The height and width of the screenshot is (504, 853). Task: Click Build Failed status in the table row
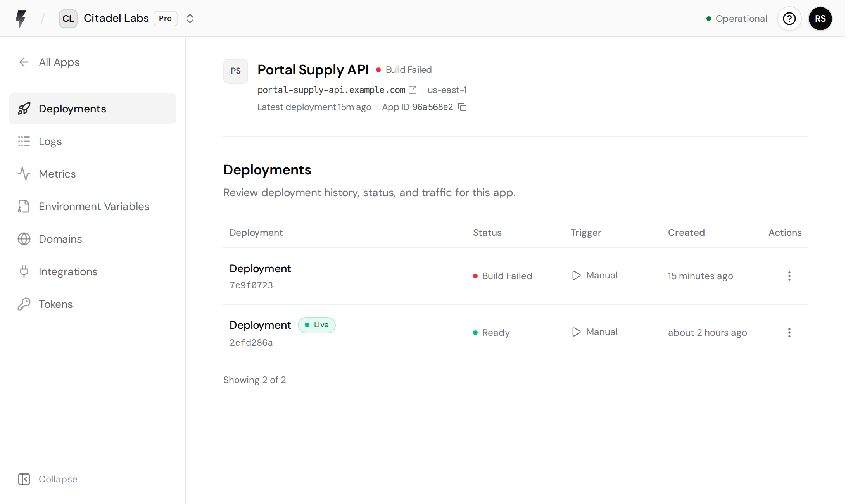pos(502,276)
